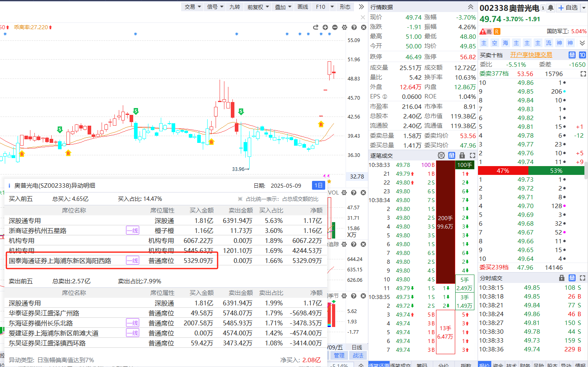The width and height of the screenshot is (588, 367).
Task: Toggle the lock icon in 分时成交 header
Action: point(562,278)
